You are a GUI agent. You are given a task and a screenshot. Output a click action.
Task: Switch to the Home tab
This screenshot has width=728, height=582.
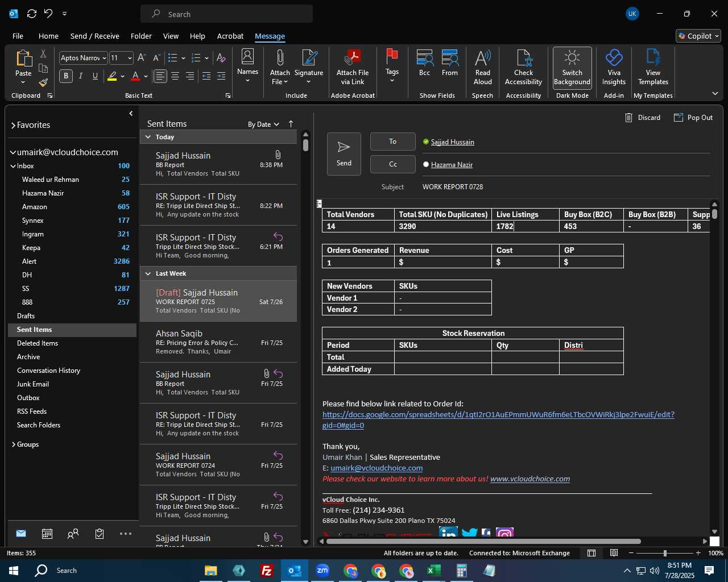tap(48, 36)
